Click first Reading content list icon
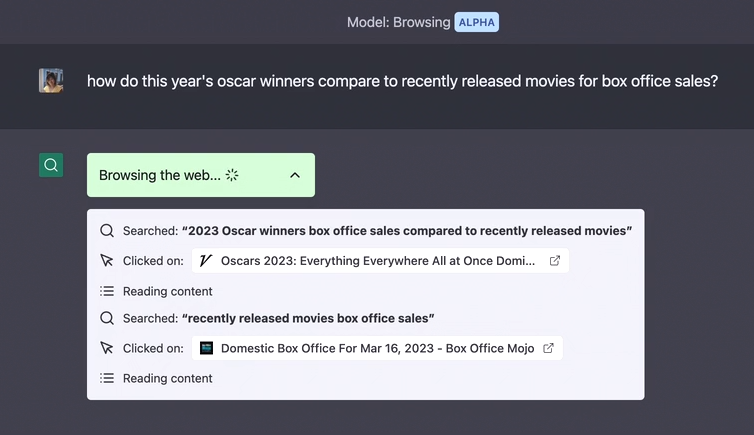 point(107,291)
